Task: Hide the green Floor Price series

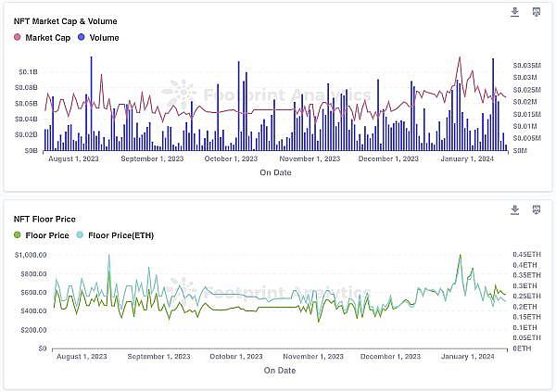Action: point(43,235)
